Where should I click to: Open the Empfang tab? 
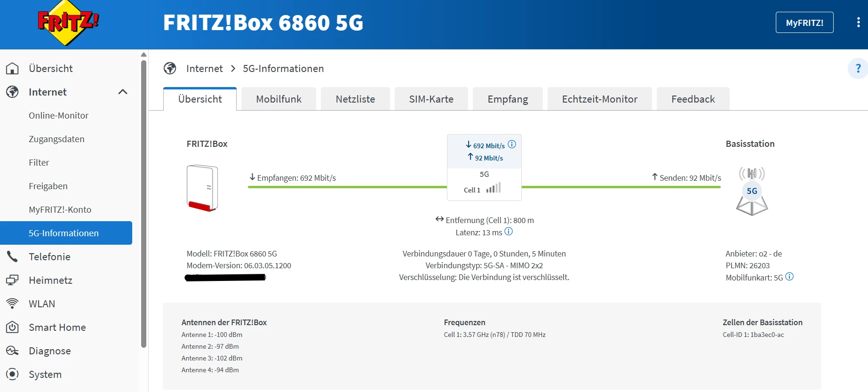tap(508, 99)
